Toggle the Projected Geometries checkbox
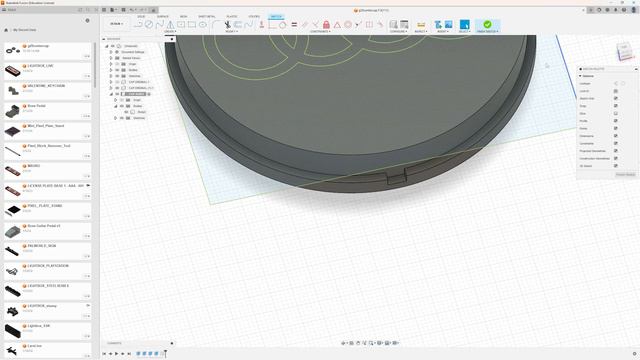The image size is (640, 360). (x=616, y=151)
